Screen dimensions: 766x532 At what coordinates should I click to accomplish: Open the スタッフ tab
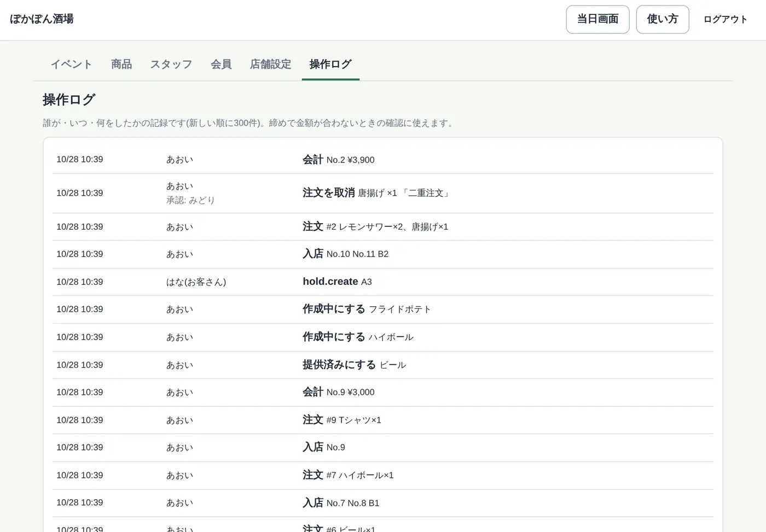point(171,65)
